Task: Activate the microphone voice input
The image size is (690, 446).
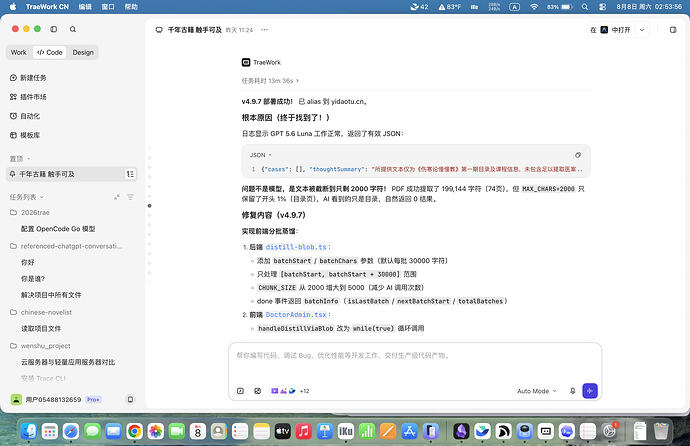Action: (573, 391)
